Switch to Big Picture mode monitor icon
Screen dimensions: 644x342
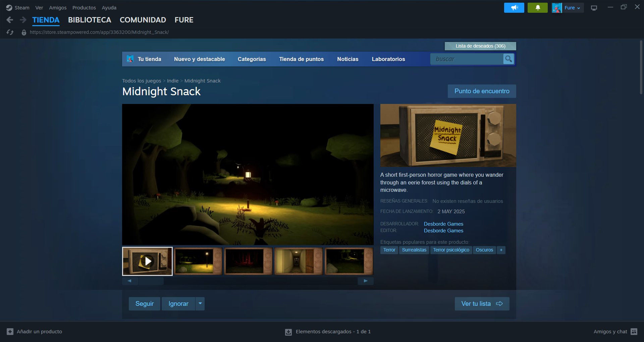[x=594, y=8]
